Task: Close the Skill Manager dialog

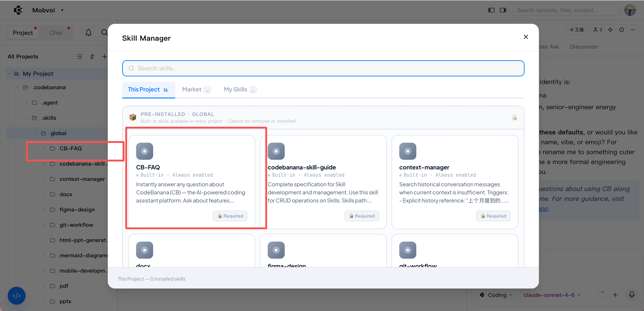Action: tap(525, 37)
